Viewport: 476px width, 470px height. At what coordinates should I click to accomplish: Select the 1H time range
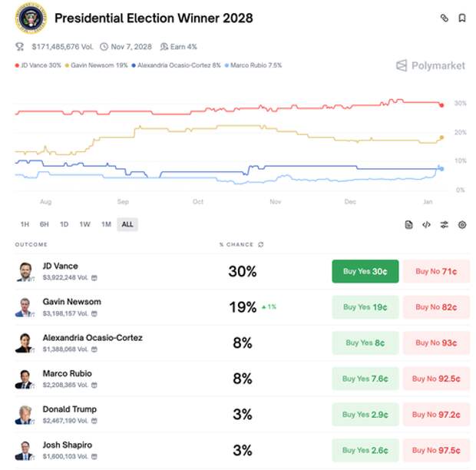[25, 224]
